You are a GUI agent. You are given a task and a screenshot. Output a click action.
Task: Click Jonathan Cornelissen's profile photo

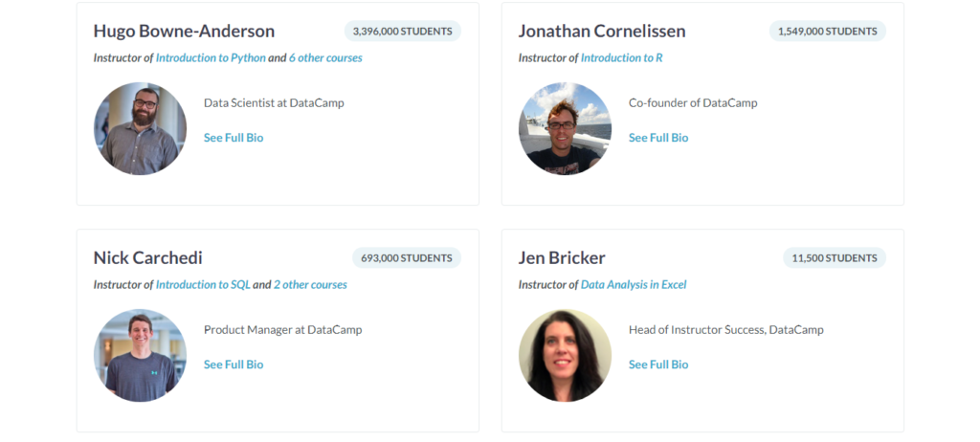point(565,128)
